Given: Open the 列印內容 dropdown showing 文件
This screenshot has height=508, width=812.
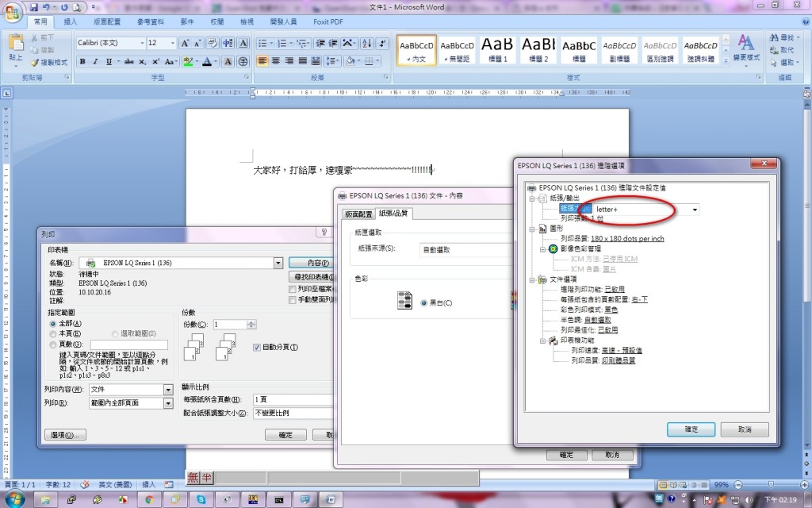Looking at the screenshot, I should pyautogui.click(x=168, y=389).
